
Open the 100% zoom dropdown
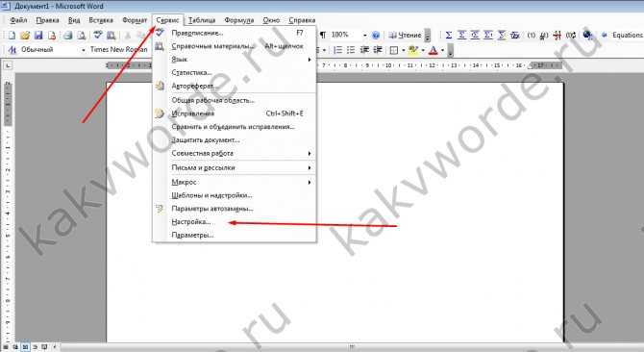[x=364, y=36]
